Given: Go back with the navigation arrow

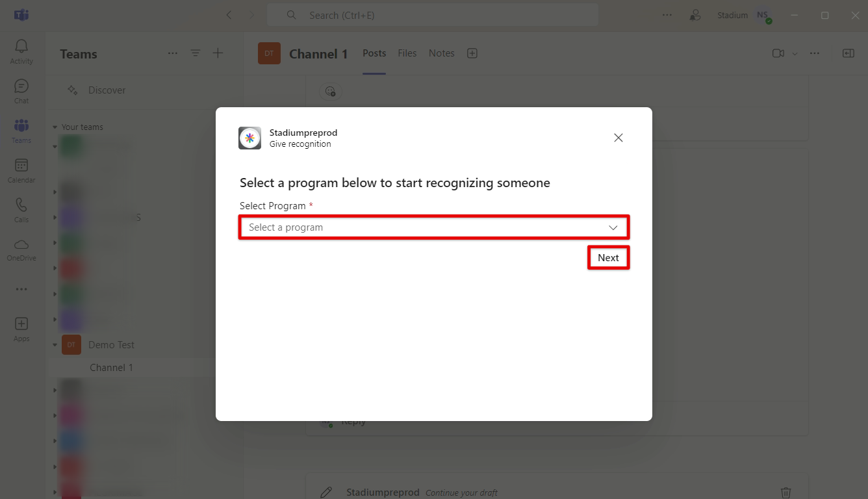Looking at the screenshot, I should (229, 15).
